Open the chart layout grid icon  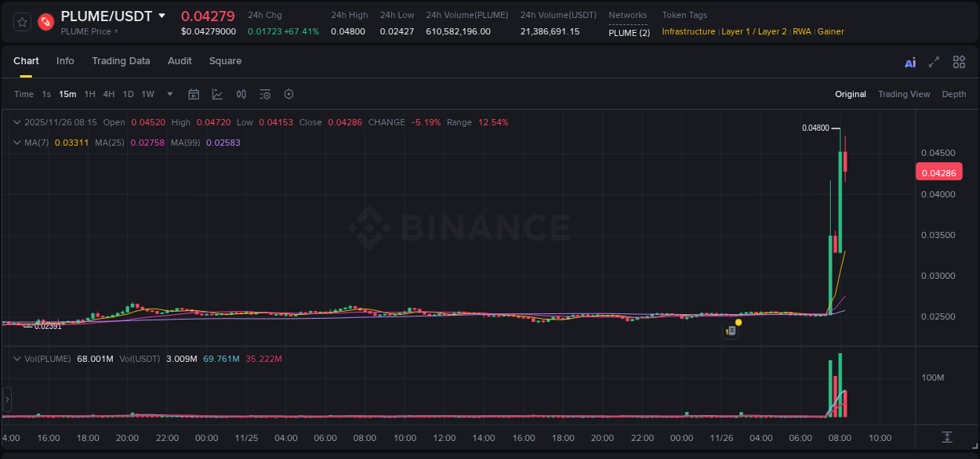click(x=959, y=61)
